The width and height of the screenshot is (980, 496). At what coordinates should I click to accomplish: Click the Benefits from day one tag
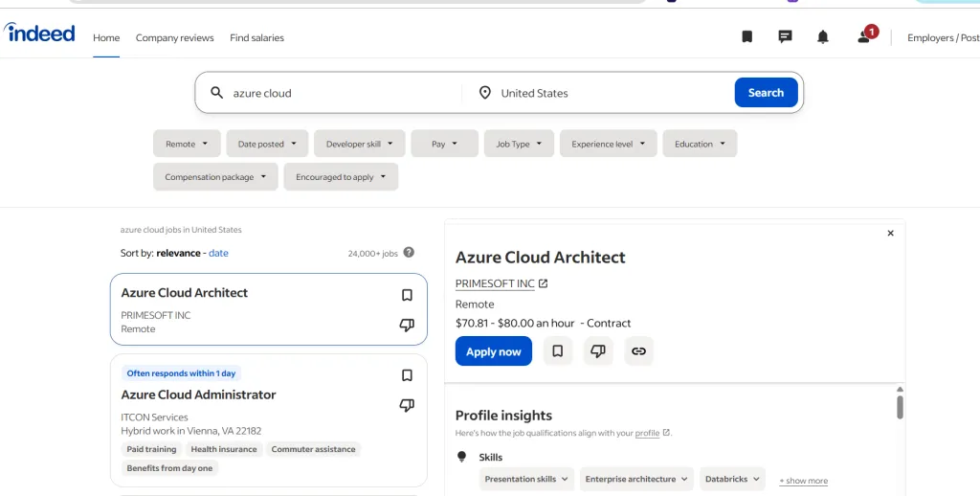pos(169,468)
